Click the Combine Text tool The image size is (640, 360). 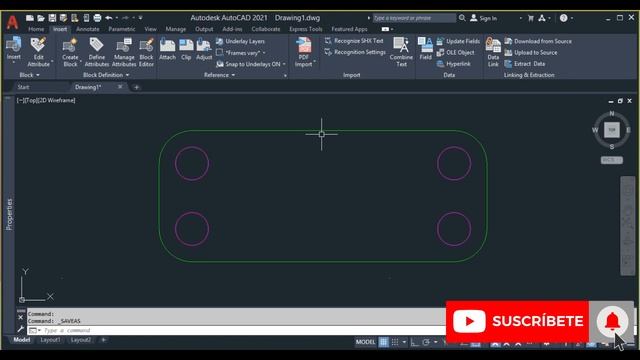coord(401,52)
